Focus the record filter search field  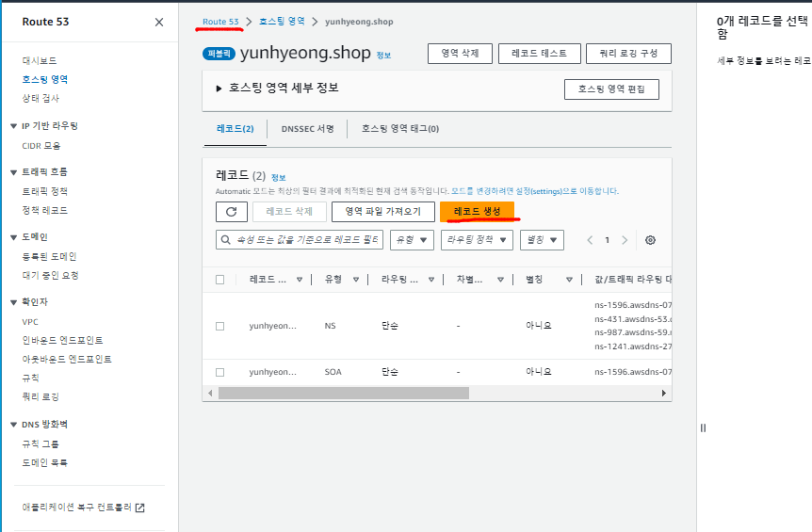(300, 240)
